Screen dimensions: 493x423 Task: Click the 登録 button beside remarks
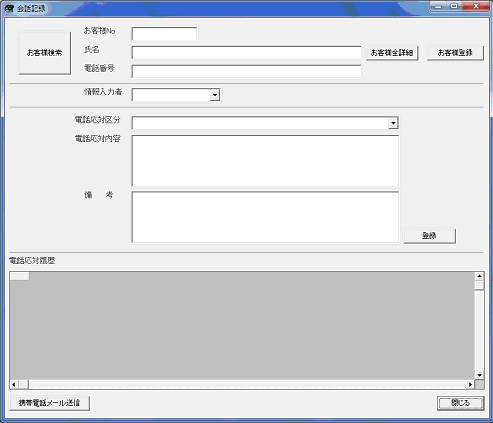click(x=429, y=236)
